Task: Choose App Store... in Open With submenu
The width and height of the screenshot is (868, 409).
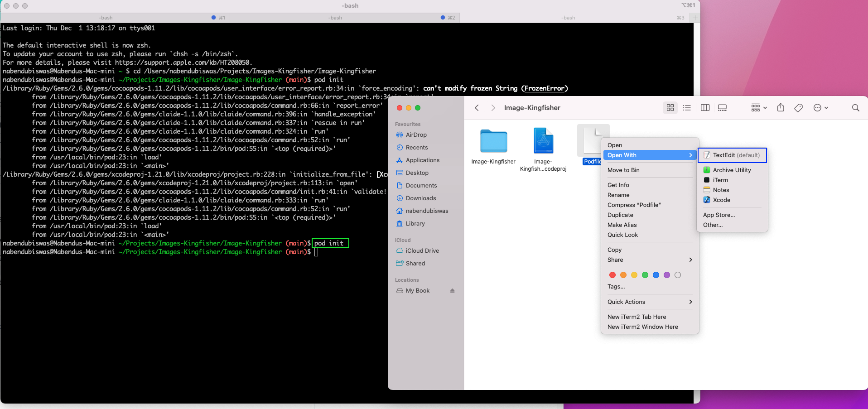Action: pos(732,215)
